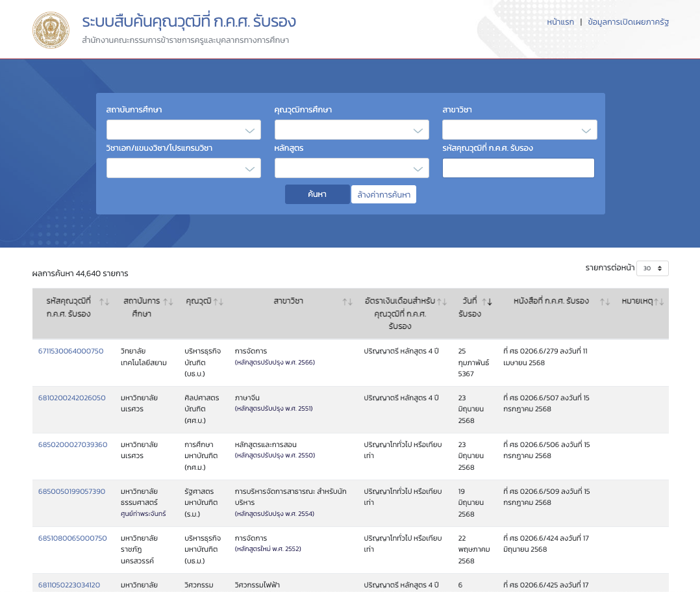
Task: Click the ค้นหา search button
Action: [x=318, y=194]
